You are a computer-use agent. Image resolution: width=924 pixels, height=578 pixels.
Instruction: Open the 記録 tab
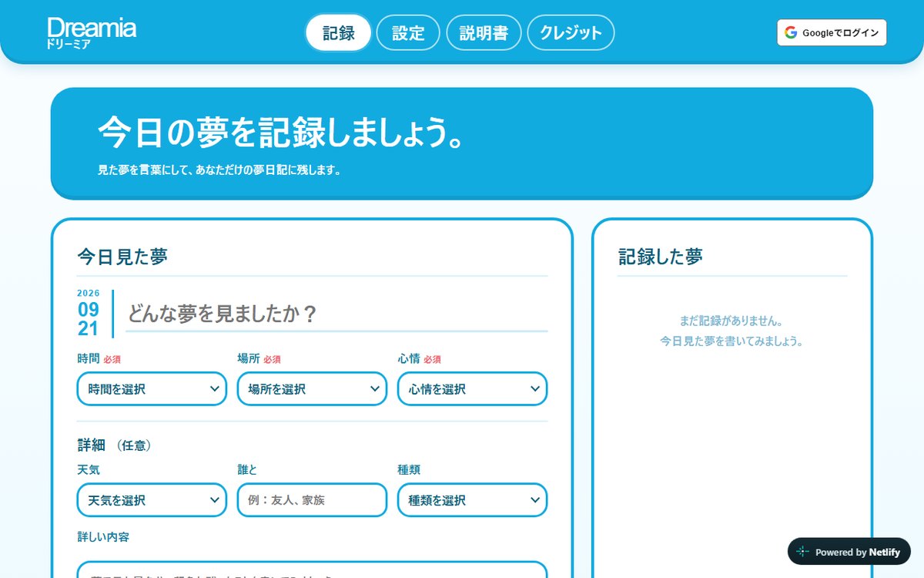click(339, 33)
